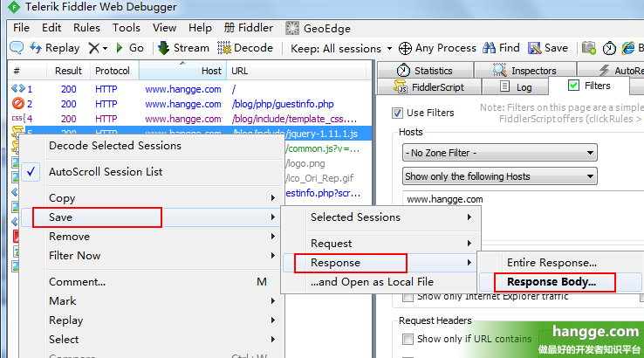Choose Entire Response... option

(x=561, y=263)
